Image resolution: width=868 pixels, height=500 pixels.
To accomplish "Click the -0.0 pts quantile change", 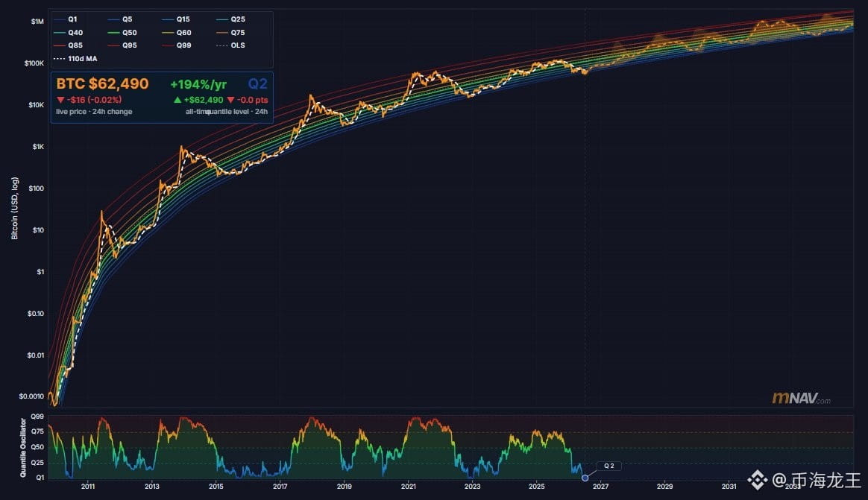I will point(253,100).
